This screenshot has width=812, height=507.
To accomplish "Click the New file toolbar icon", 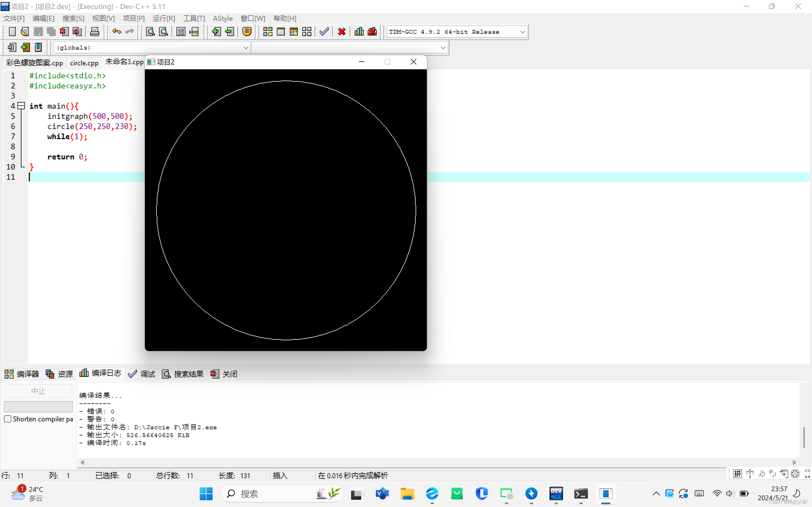I will pos(12,32).
